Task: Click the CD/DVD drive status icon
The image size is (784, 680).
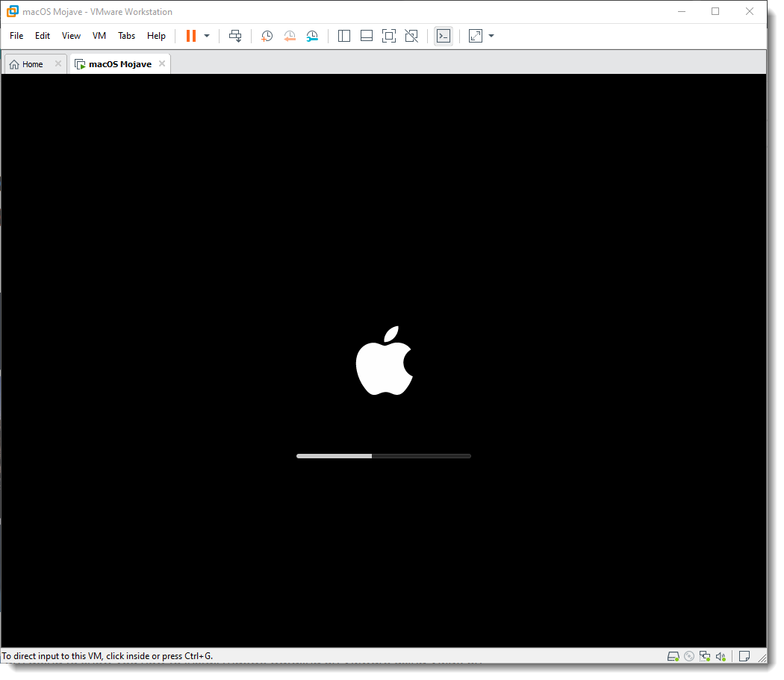Action: coord(689,657)
